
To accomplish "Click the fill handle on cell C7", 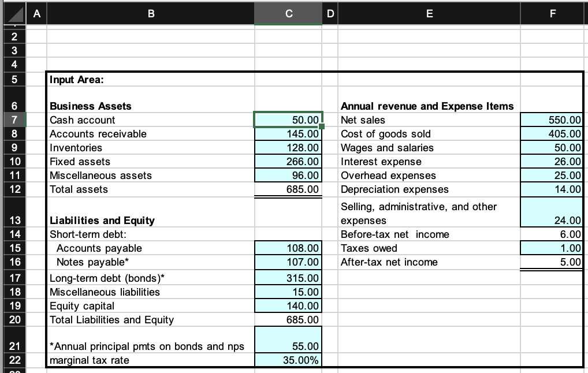I will point(322,126).
